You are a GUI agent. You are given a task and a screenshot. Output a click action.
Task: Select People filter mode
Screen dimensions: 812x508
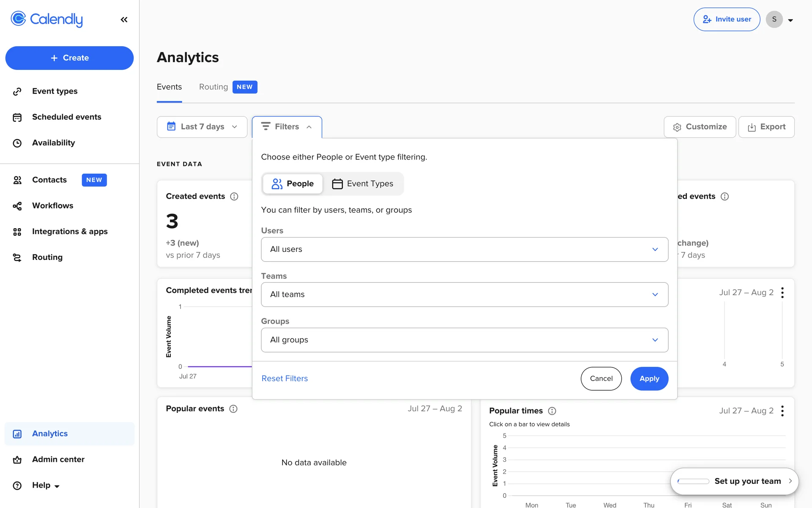pos(293,184)
